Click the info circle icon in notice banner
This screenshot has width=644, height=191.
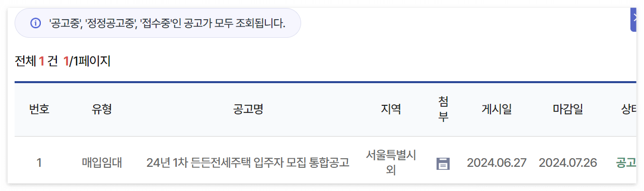coord(35,23)
